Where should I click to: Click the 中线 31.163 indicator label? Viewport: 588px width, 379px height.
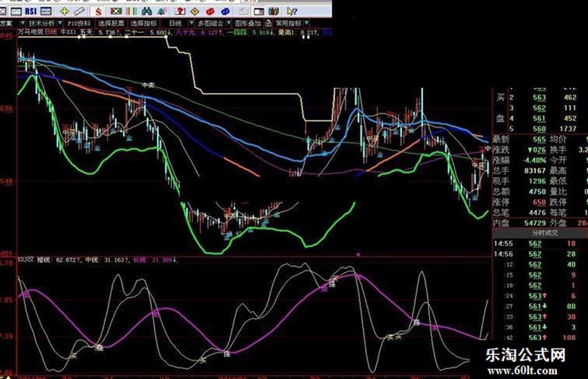click(x=107, y=260)
